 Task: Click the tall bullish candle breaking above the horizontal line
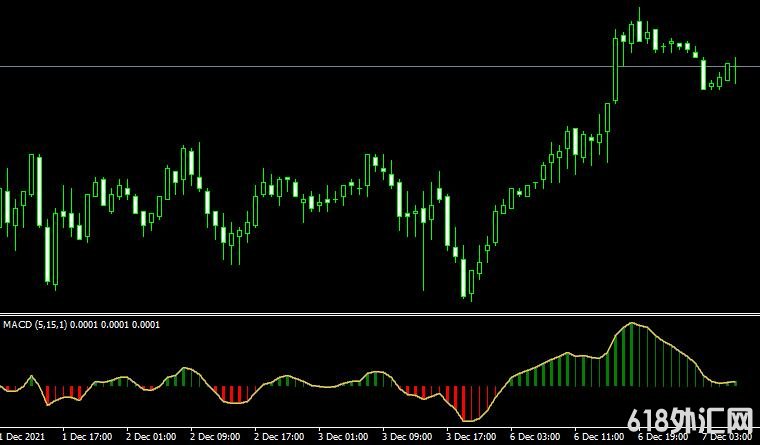pos(616,70)
